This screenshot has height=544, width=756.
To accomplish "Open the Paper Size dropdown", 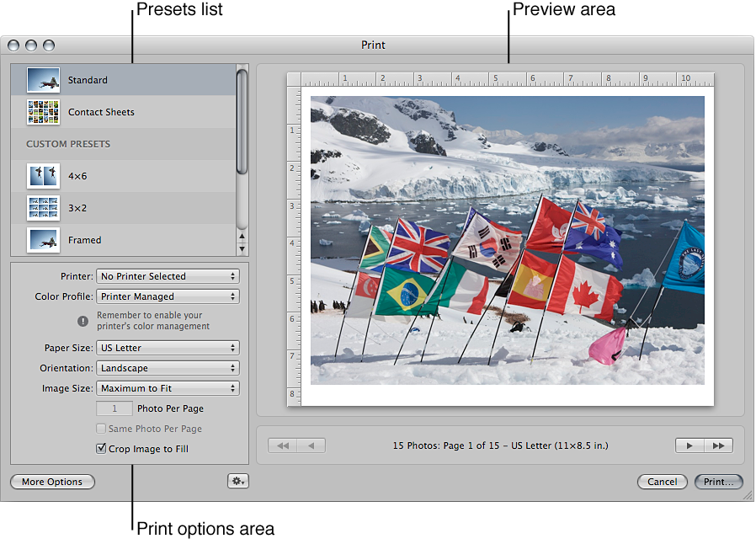I will click(x=168, y=347).
